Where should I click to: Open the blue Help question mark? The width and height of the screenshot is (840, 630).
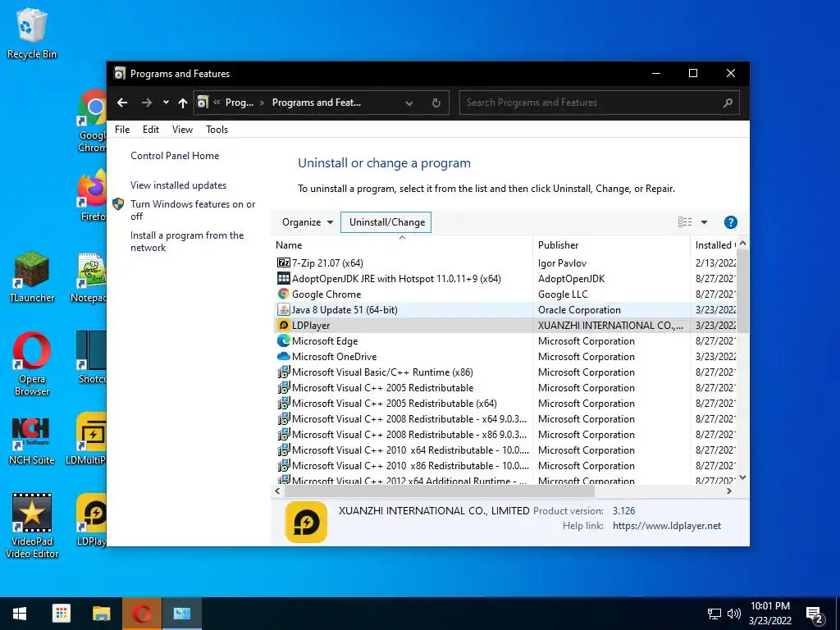[x=730, y=222]
